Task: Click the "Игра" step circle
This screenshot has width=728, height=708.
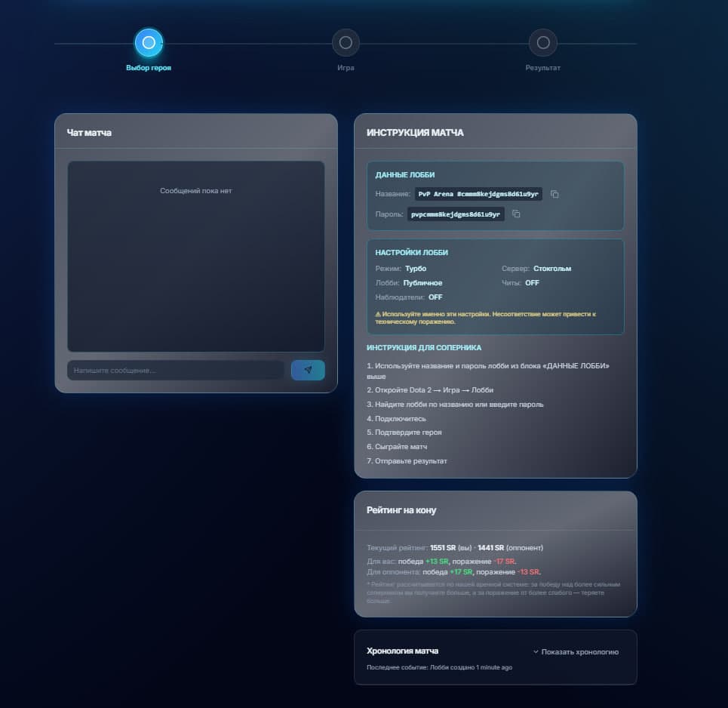Action: click(x=346, y=42)
